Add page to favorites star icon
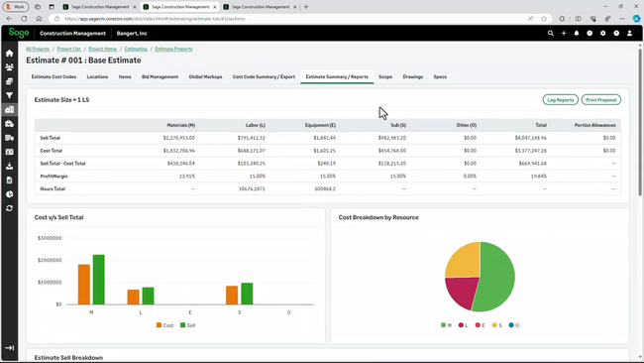 coord(544,19)
